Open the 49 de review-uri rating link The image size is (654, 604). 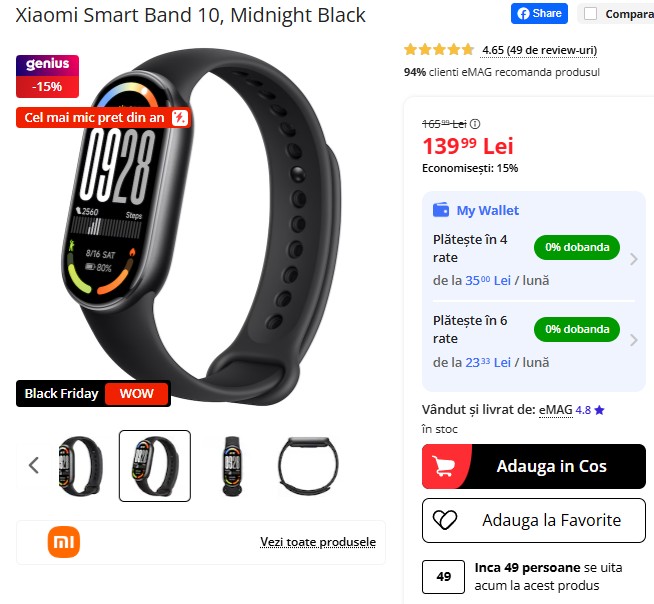(x=539, y=50)
